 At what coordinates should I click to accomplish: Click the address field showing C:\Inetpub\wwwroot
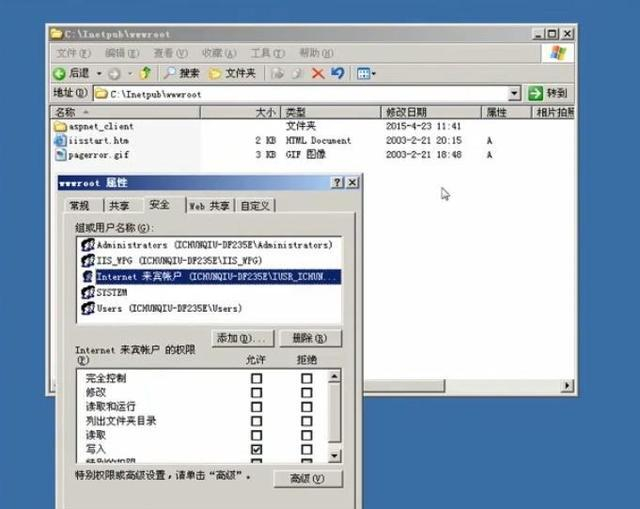click(x=302, y=94)
